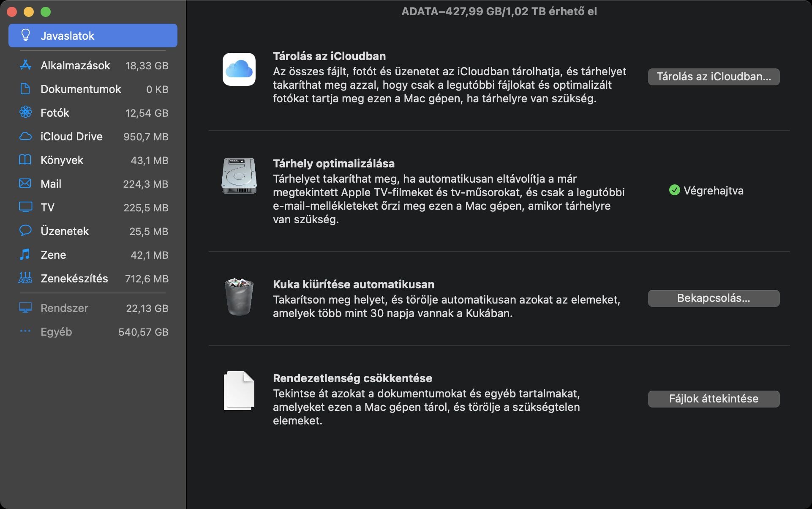This screenshot has width=812, height=509.
Task: Click the Zene music note icon
Action: tap(25, 254)
